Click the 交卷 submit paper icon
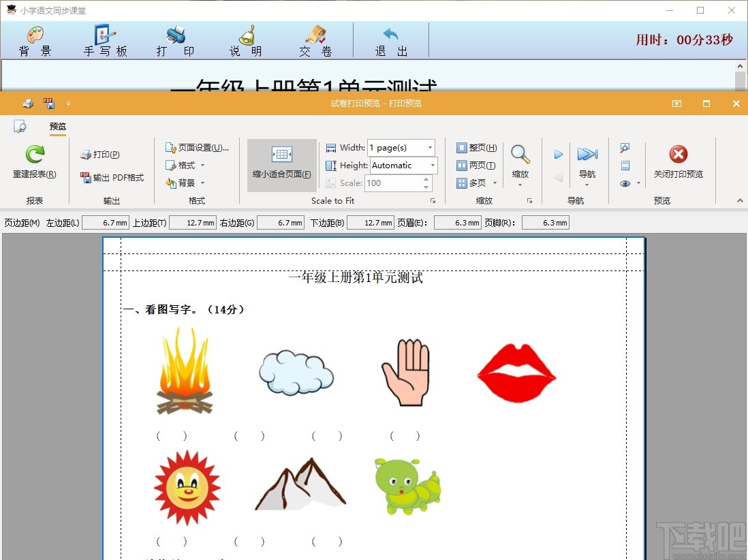Image resolution: width=748 pixels, height=560 pixels. pyautogui.click(x=314, y=40)
